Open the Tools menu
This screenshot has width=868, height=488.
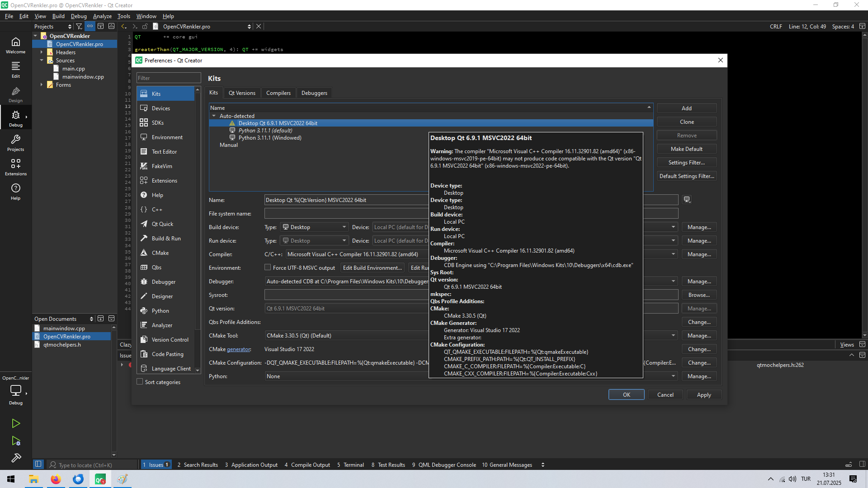pyautogui.click(x=124, y=16)
